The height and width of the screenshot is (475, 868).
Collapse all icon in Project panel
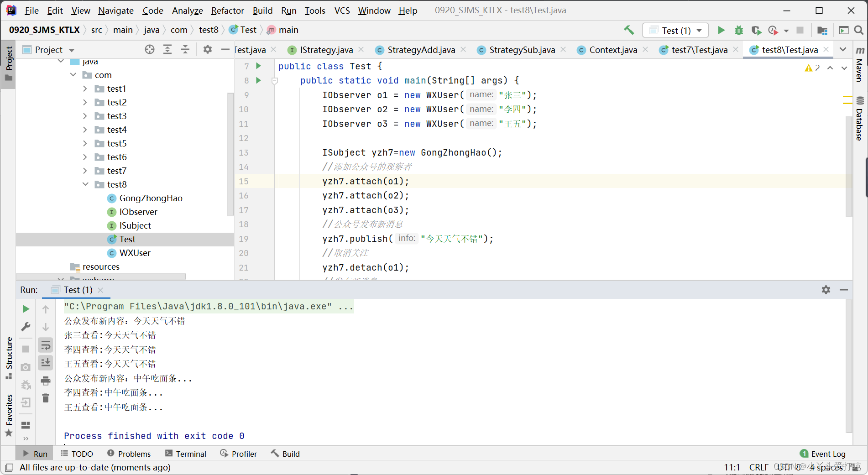[185, 49]
